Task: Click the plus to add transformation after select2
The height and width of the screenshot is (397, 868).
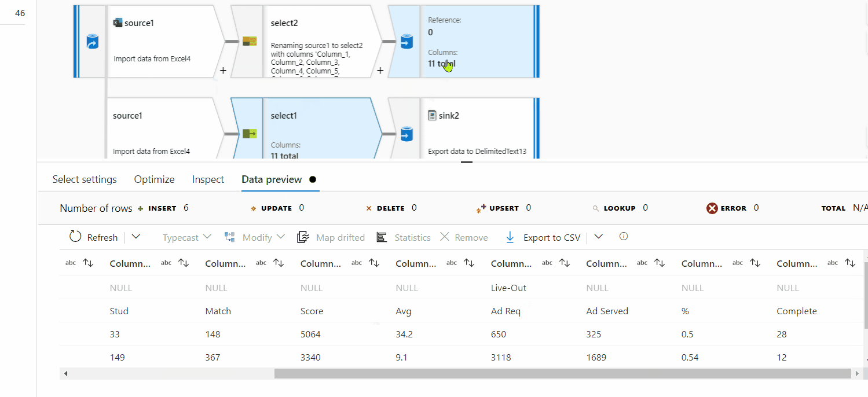Action: [x=380, y=70]
